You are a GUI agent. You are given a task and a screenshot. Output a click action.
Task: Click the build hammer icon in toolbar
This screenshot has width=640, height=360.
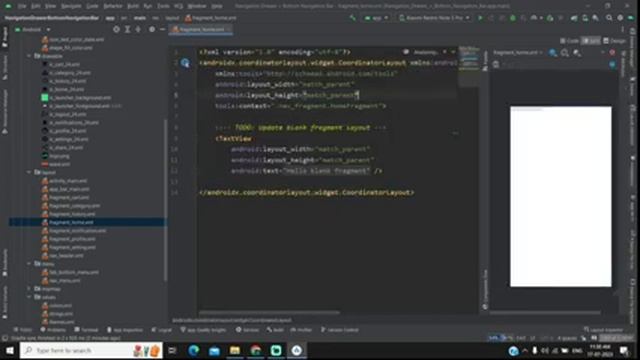click(x=353, y=18)
